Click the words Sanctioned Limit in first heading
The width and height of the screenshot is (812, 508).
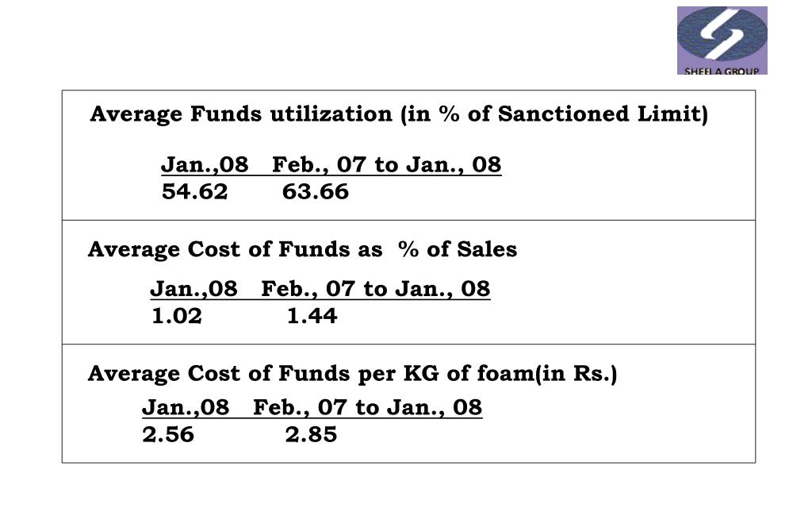click(603, 114)
